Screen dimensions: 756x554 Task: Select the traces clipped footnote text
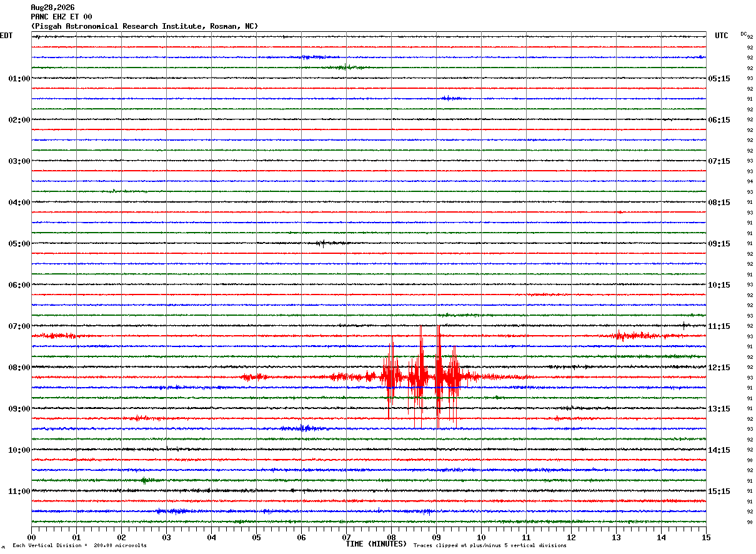(490, 545)
